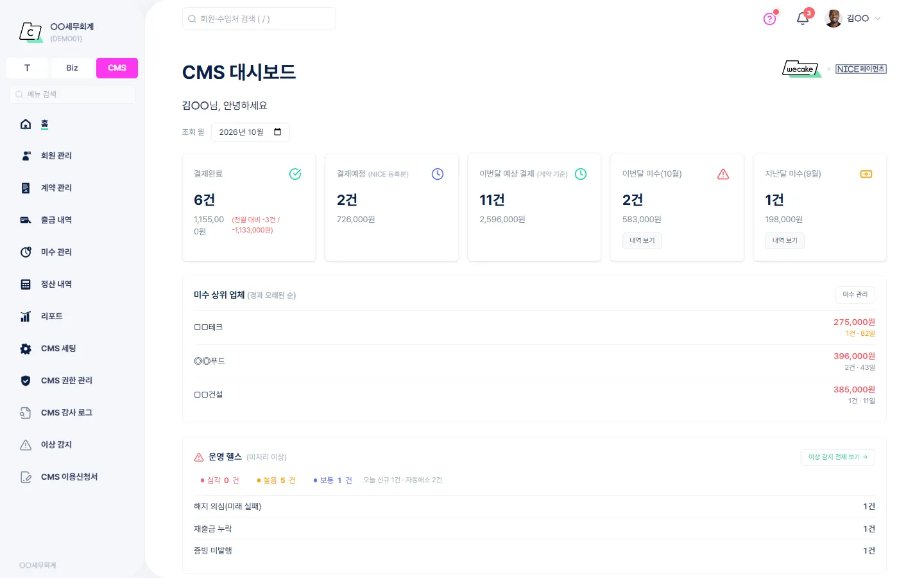Open the 이상 감지 전체 보기 link
This screenshot has height=578, width=924.
(x=837, y=457)
